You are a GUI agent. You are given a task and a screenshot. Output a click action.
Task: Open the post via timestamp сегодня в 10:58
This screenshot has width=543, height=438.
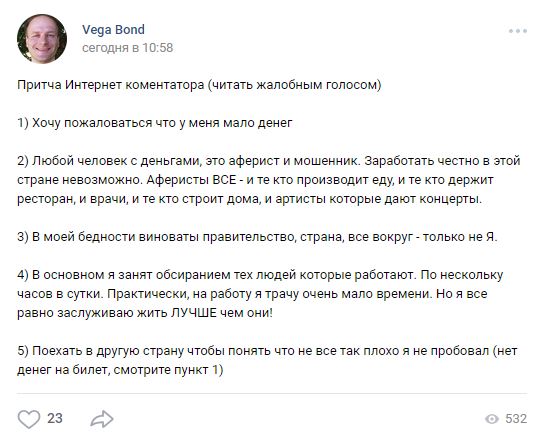click(x=127, y=48)
